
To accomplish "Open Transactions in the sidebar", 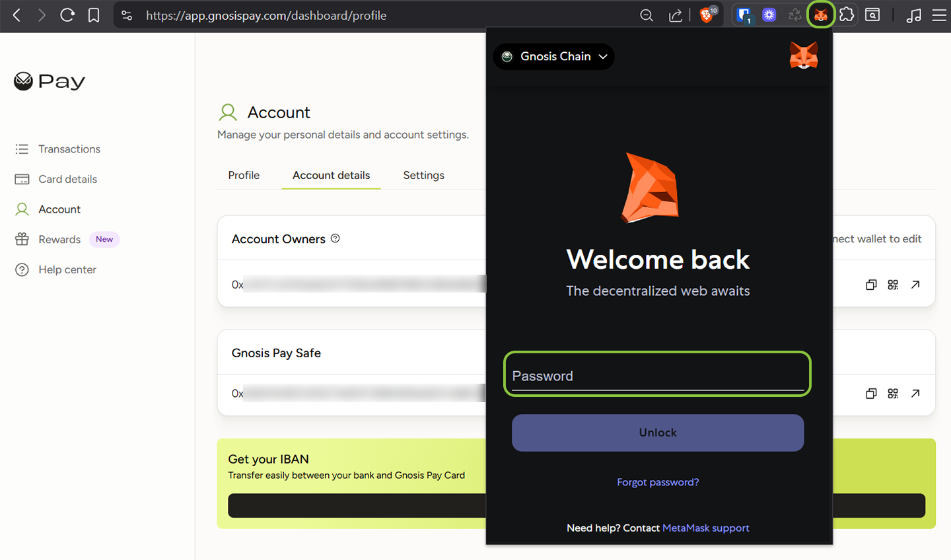I will tap(58, 149).
